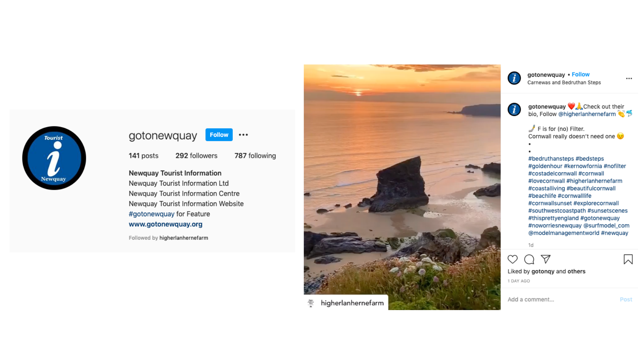This screenshot has height=362, width=644.
Task: Save post with bookmark icon
Action: [x=628, y=259]
